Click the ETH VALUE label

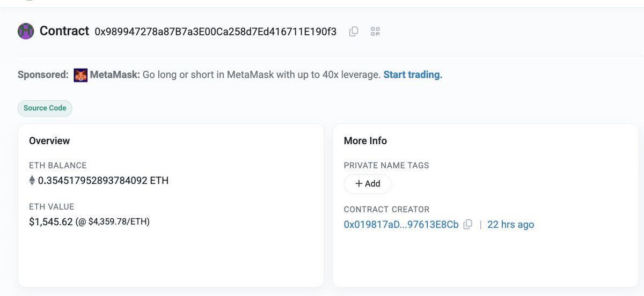52,206
